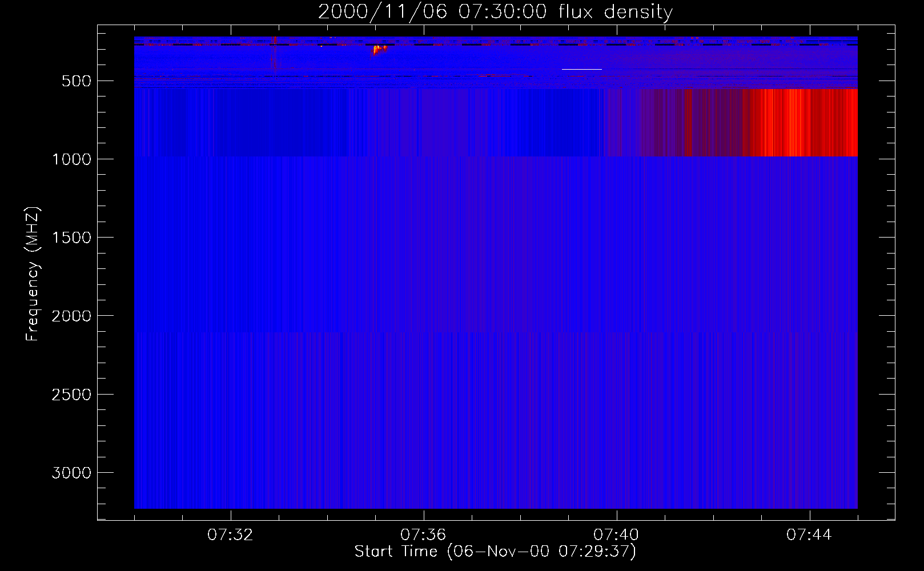Click the 'Start Time (06-Nov-00 07:29:37)' label
The height and width of the screenshot is (571, 924).
click(x=495, y=552)
